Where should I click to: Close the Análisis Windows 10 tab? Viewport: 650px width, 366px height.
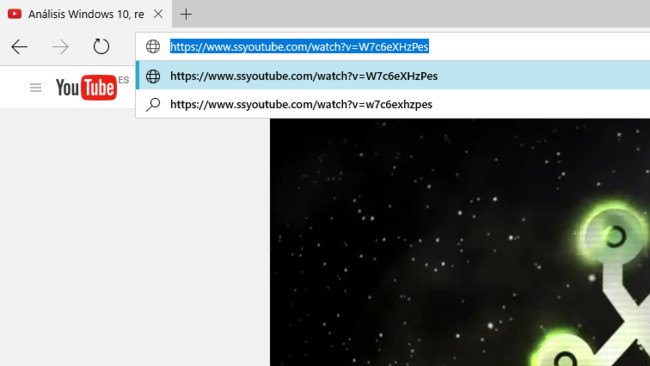tap(158, 14)
